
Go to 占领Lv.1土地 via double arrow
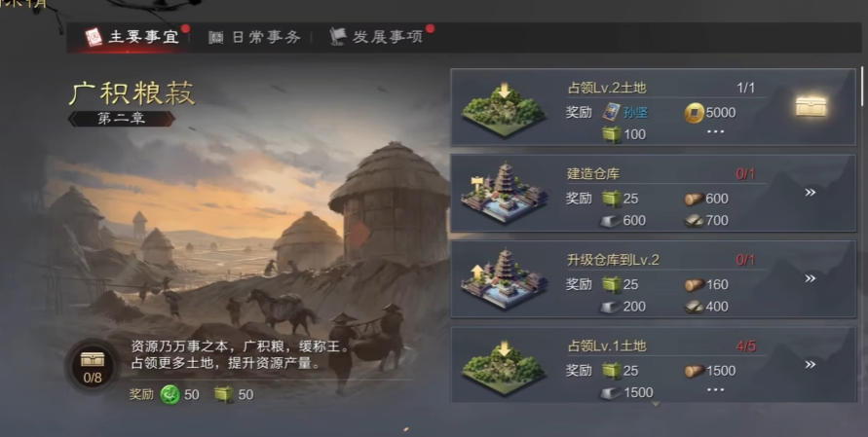point(810,365)
